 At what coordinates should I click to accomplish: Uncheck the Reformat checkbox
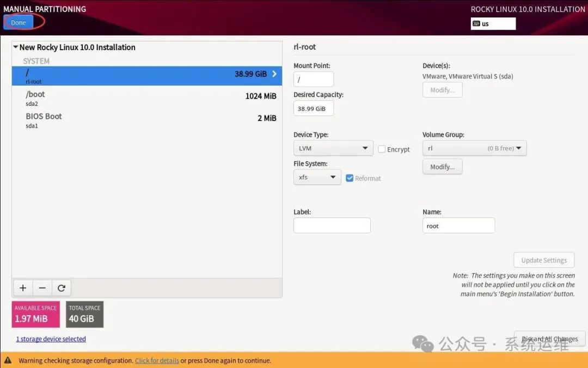pos(350,178)
